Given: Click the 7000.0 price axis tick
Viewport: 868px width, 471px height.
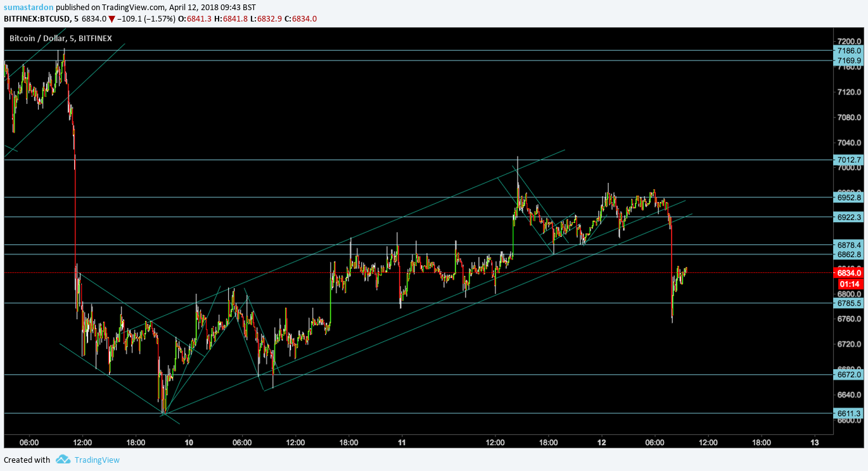Looking at the screenshot, I should [x=849, y=168].
